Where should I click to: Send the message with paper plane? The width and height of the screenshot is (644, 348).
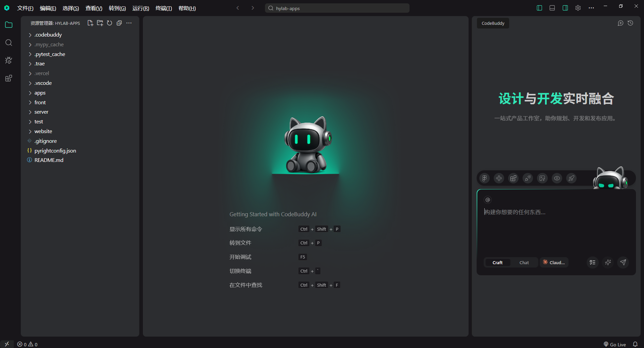pos(623,263)
